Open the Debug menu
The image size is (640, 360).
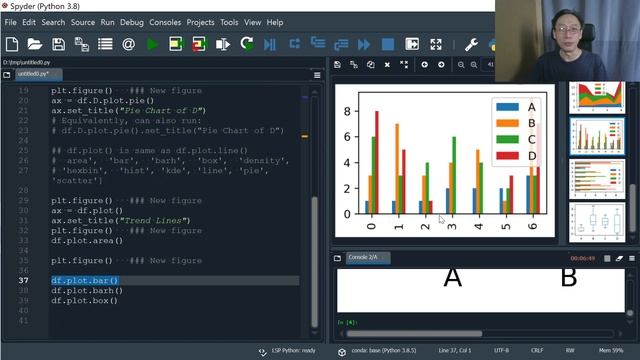click(x=131, y=22)
